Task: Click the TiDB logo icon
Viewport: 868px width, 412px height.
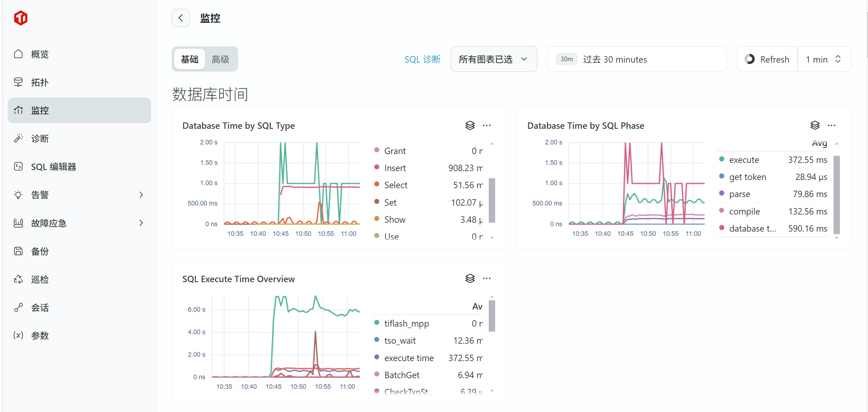Action: pyautogui.click(x=21, y=18)
